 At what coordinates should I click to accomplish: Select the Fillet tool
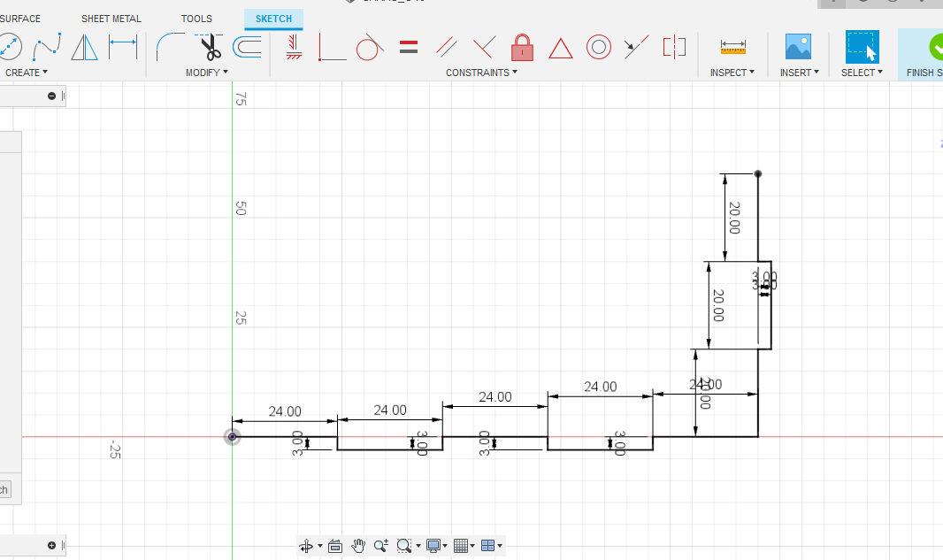(169, 46)
